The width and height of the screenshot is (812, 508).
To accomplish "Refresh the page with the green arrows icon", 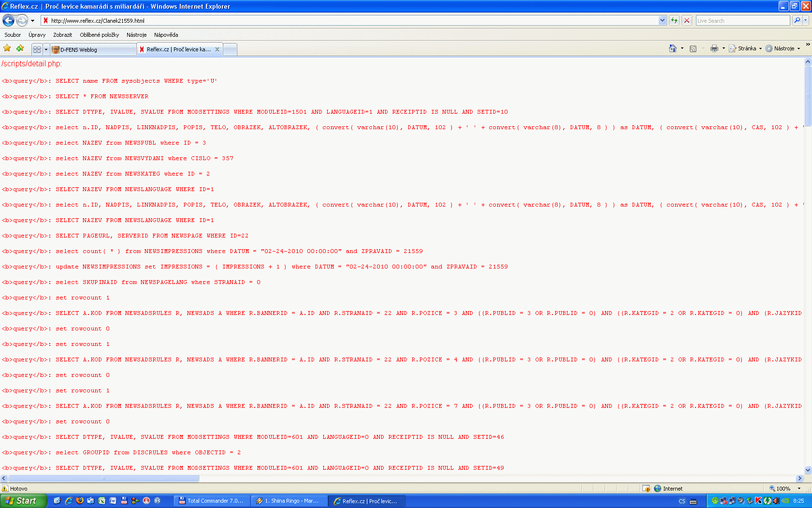I will [674, 20].
